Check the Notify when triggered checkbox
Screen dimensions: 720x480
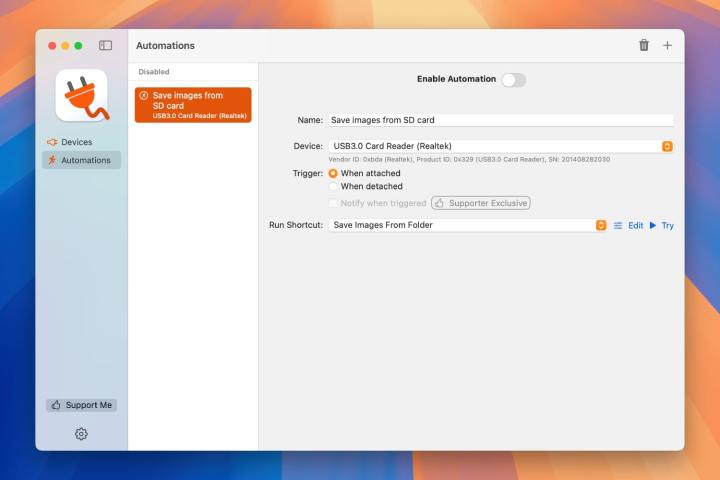point(334,203)
